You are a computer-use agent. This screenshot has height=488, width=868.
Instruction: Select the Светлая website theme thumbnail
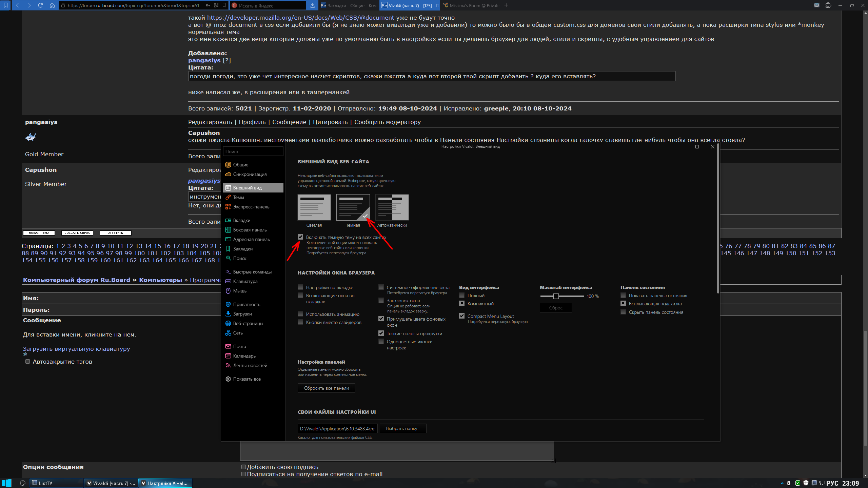click(x=314, y=207)
